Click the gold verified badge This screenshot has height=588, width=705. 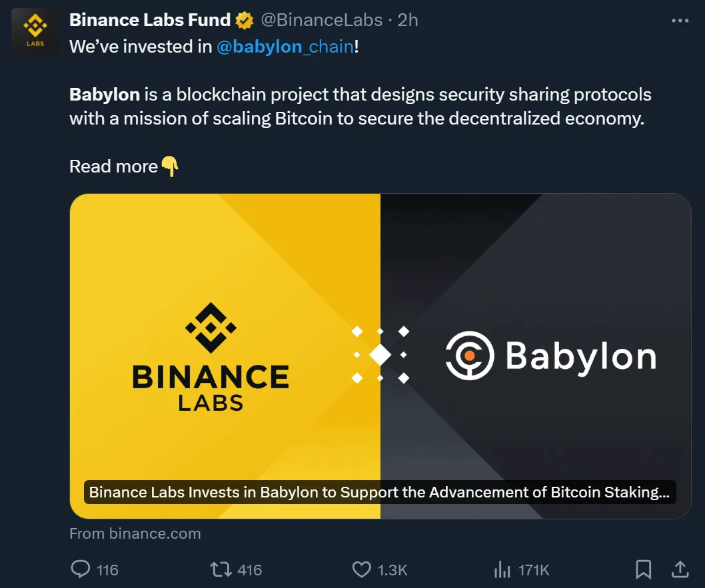245,21
